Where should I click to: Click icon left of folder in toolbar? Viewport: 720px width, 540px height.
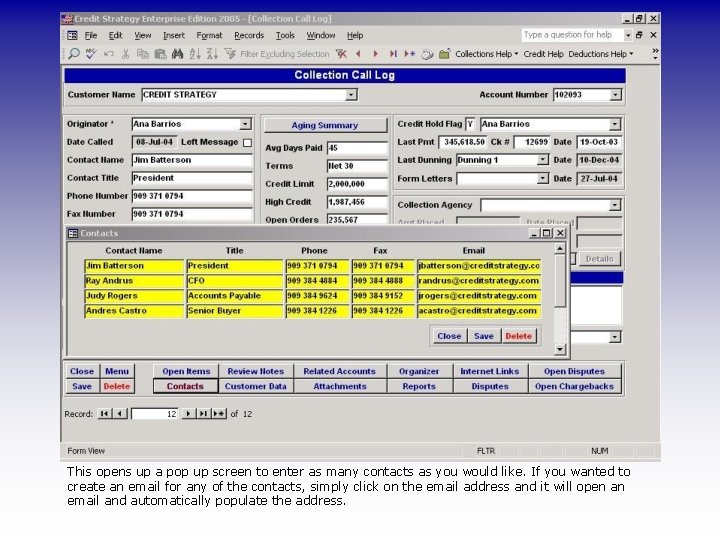pyautogui.click(x=427, y=54)
